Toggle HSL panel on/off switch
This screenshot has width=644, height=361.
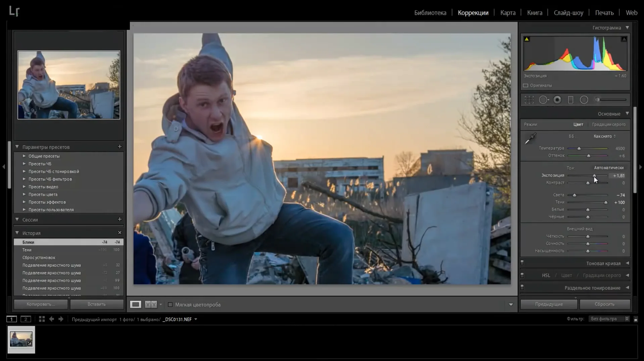coord(522,275)
